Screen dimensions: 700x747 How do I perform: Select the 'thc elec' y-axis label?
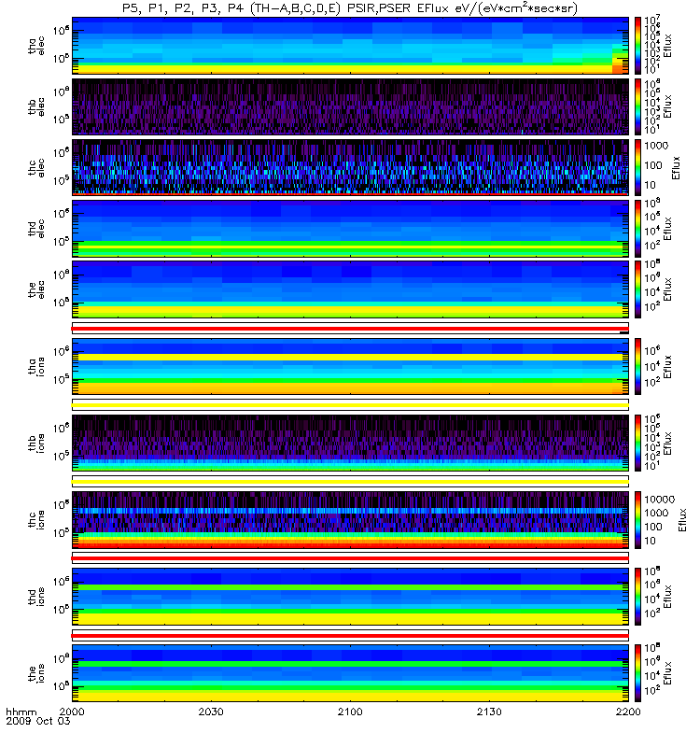[36, 168]
